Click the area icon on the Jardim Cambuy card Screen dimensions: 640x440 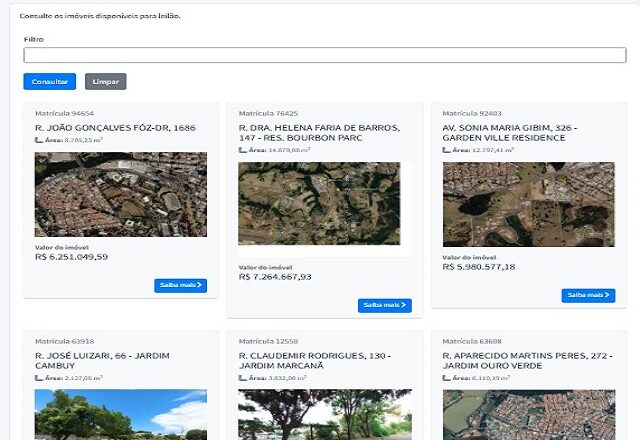(39, 379)
